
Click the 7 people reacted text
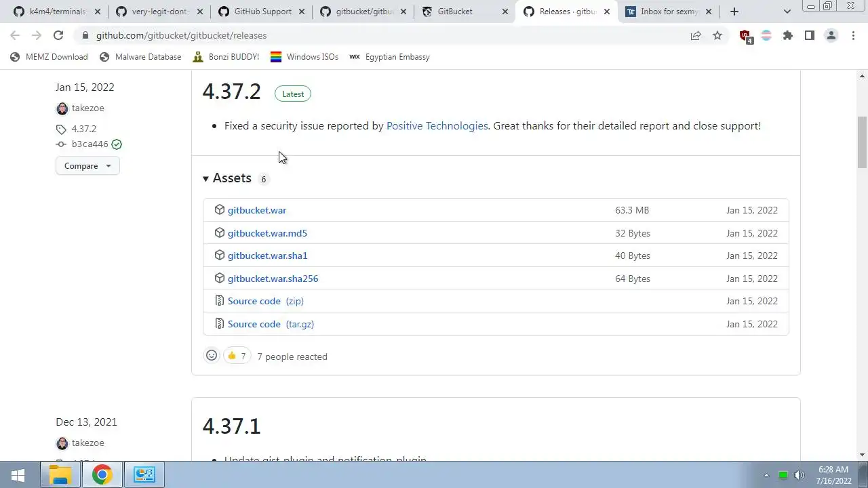point(292,357)
